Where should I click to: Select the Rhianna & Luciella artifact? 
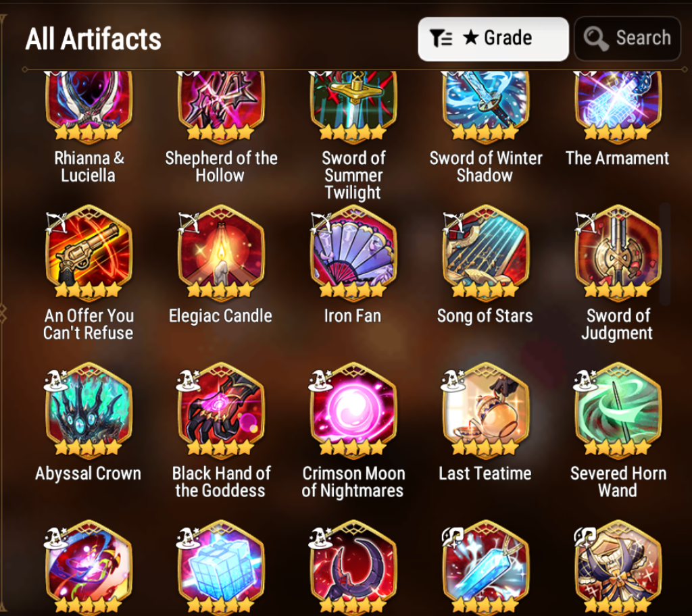click(x=89, y=107)
